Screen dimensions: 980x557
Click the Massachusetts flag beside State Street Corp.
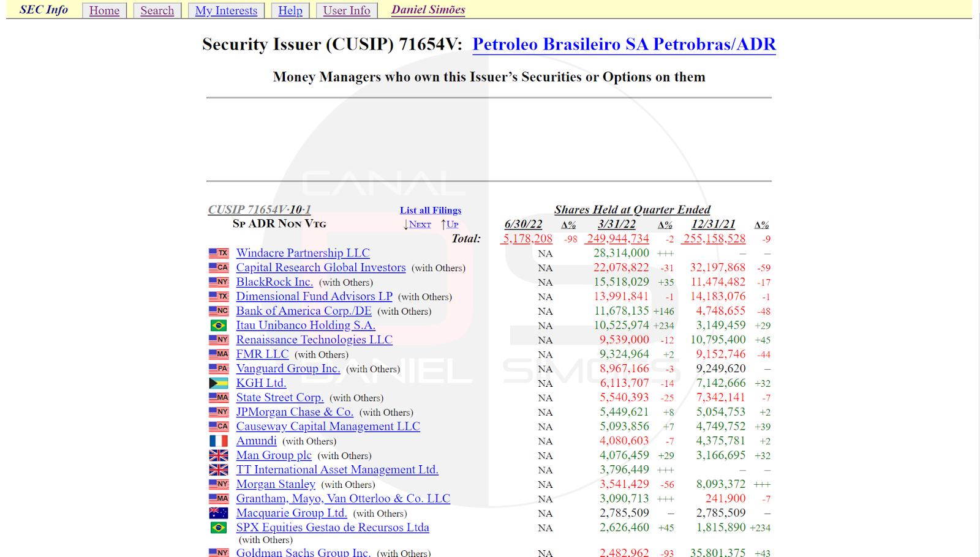[219, 397]
